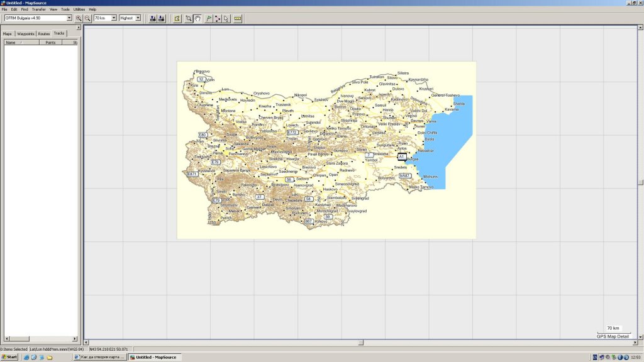Click the Zoom Out magnifier icon
This screenshot has height=362, width=644.
(87, 18)
